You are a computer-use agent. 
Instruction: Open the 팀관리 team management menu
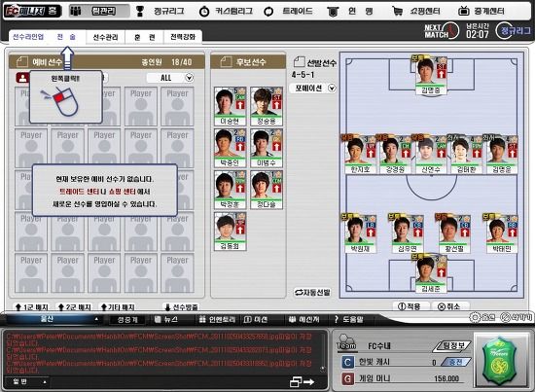pyautogui.click(x=99, y=11)
